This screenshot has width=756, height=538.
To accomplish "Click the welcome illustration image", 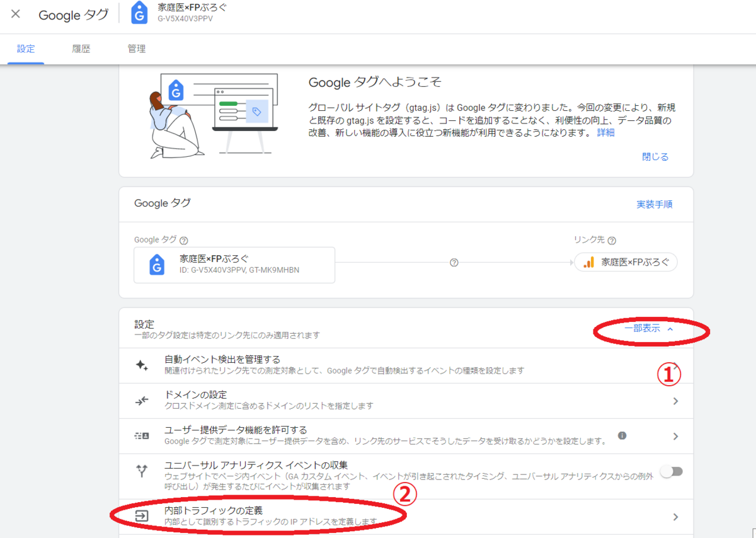I will point(213,117).
